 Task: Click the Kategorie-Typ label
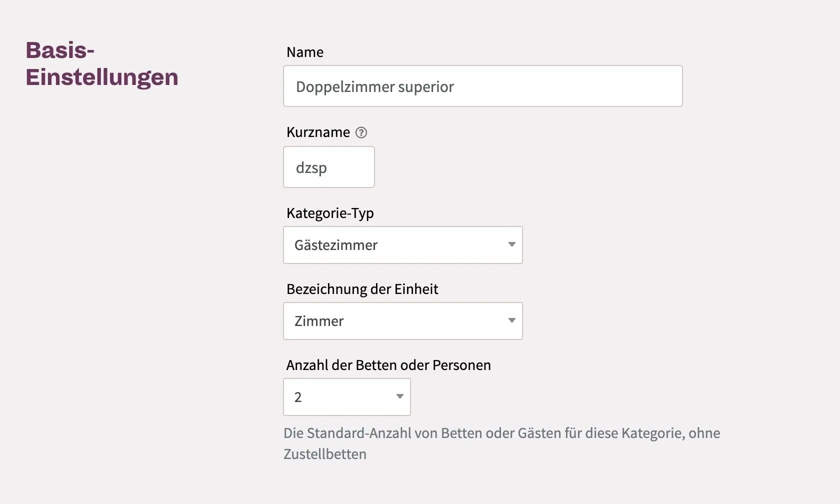coord(330,213)
